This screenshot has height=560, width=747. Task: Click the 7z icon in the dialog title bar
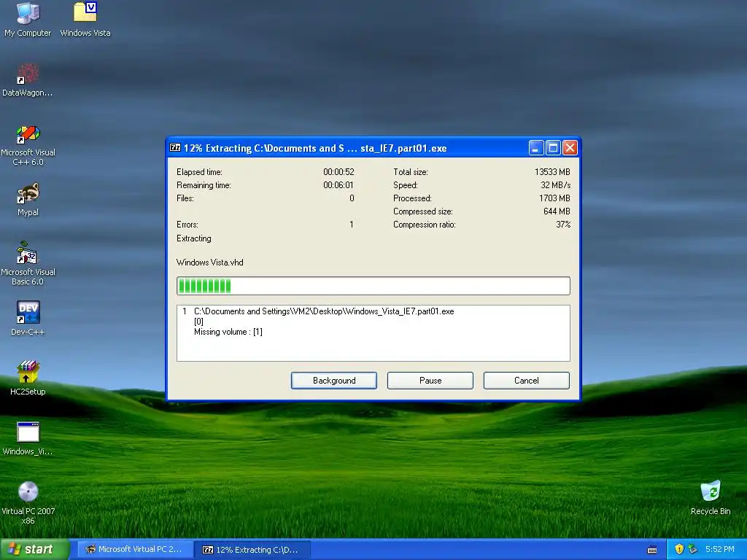coord(175,147)
